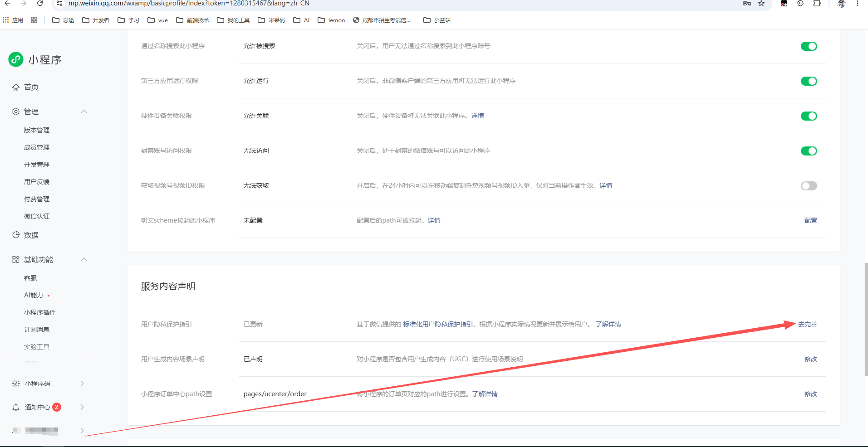The image size is (868, 447).
Task: Open 订阅消息 menu item
Action: click(x=37, y=330)
